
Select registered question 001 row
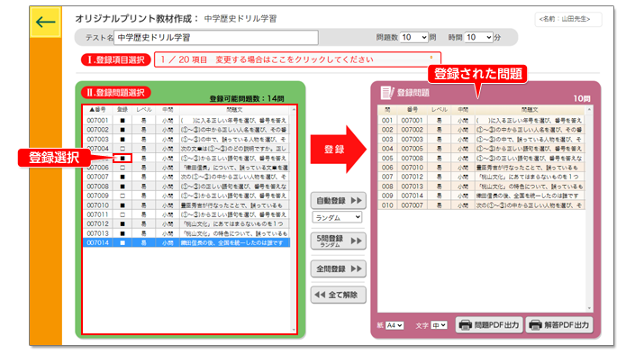pos(481,121)
